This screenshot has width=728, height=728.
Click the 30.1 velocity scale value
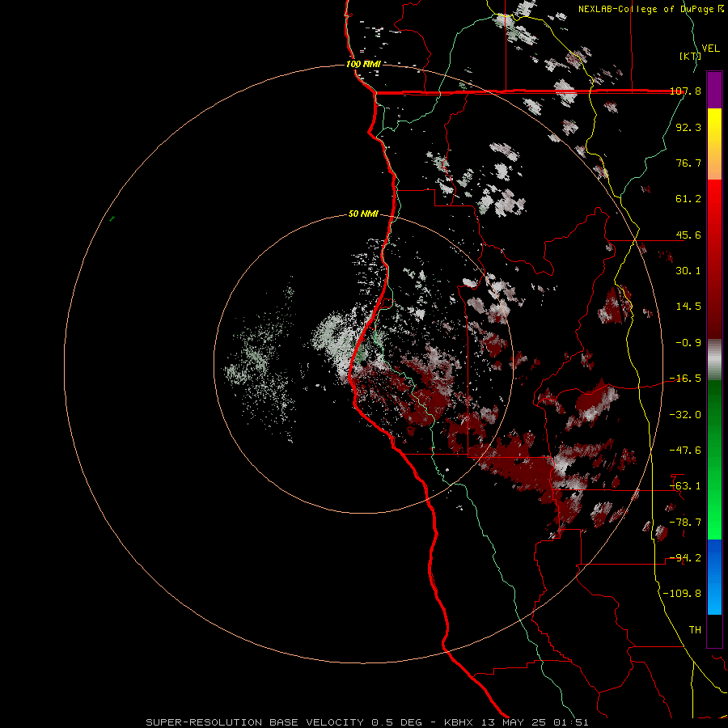(688, 271)
